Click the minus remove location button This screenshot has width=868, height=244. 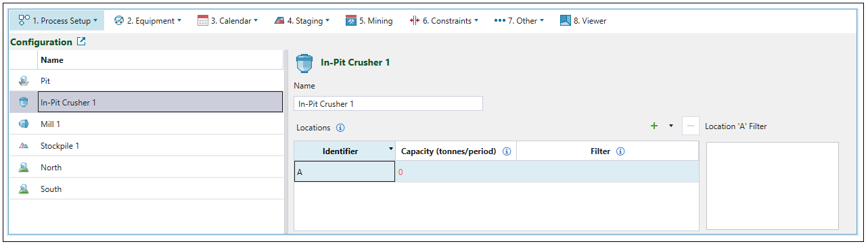tap(691, 126)
